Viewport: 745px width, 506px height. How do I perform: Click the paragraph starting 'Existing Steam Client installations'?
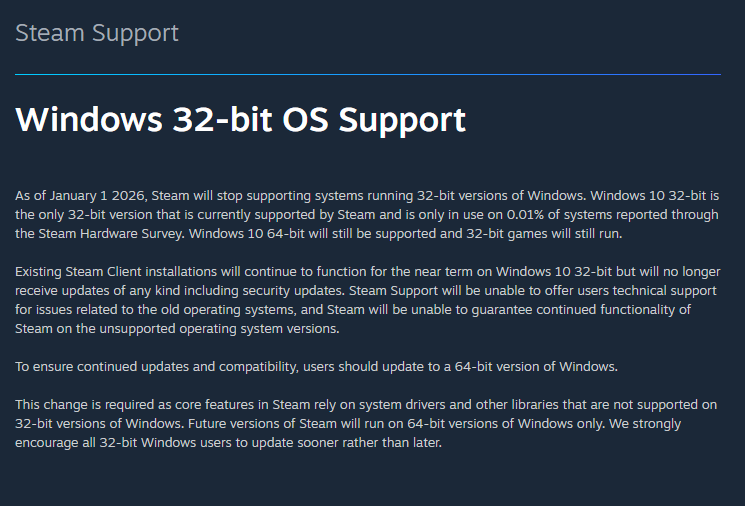click(x=368, y=300)
